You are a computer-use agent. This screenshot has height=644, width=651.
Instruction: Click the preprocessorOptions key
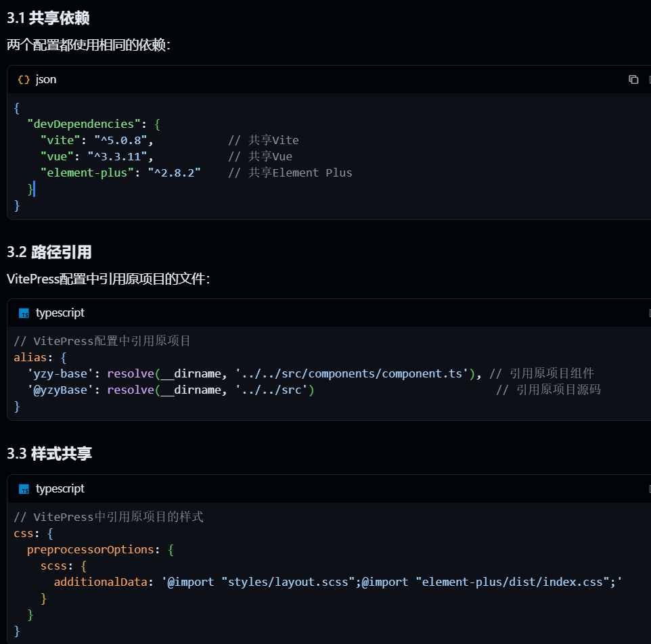(x=91, y=549)
